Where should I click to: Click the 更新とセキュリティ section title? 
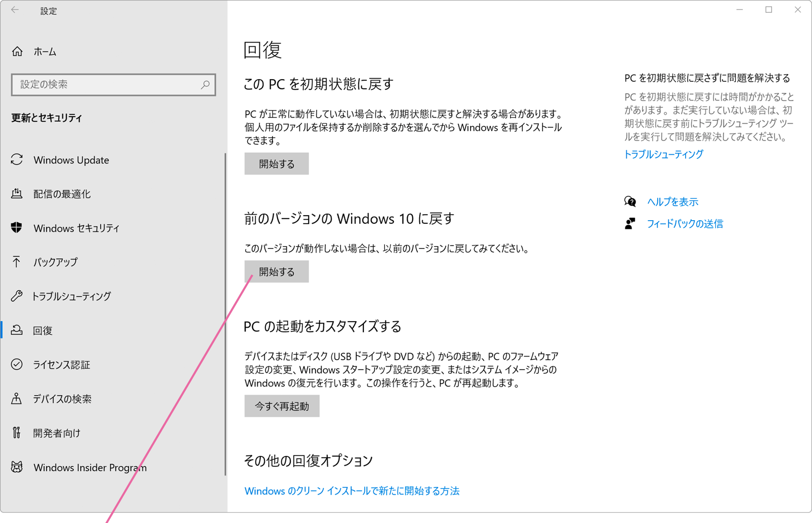[47, 118]
